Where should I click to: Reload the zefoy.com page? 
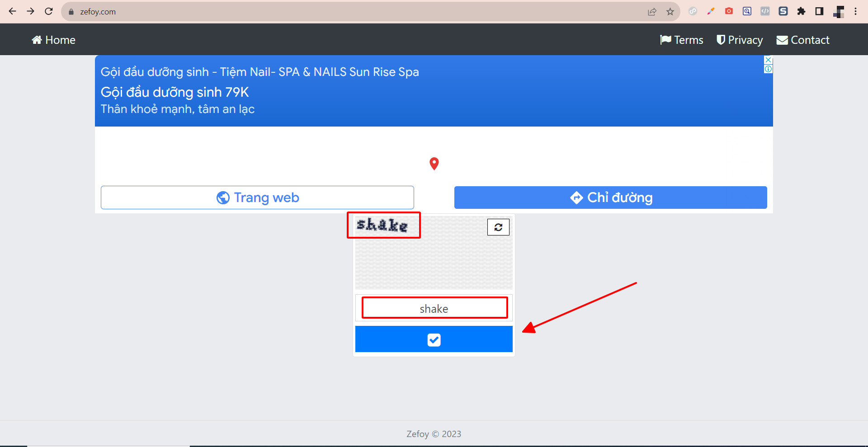pyautogui.click(x=49, y=11)
